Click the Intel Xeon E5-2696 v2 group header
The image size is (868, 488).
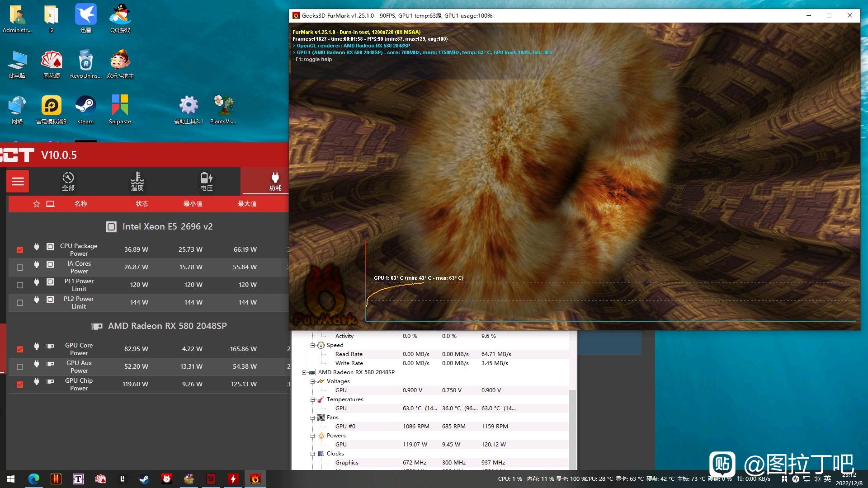[159, 227]
